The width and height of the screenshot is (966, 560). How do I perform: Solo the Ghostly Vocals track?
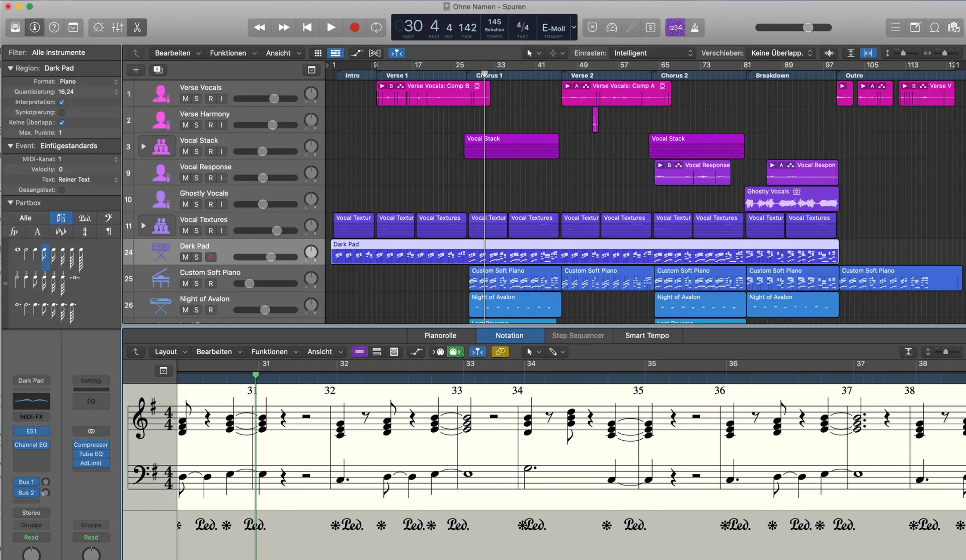click(196, 204)
